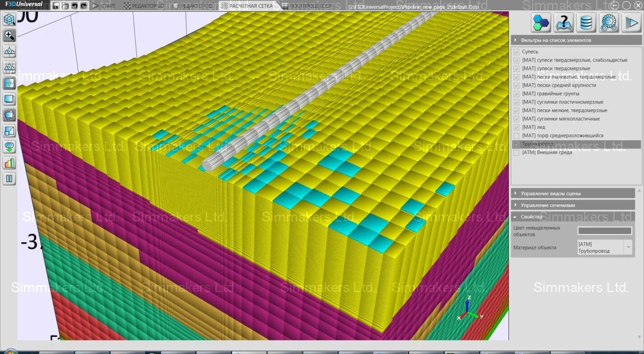The height and width of the screenshot is (354, 644).
Task: Expand Управление видом сцены section
Action: 573,194
